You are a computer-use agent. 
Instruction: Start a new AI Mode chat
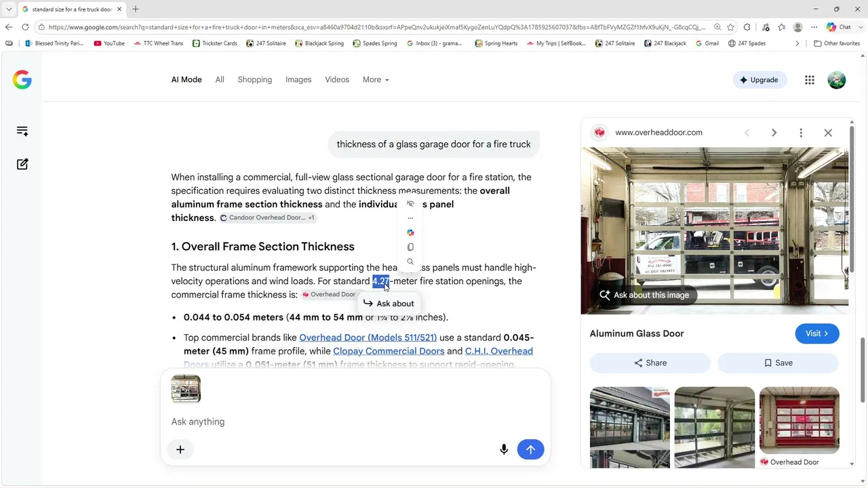(x=22, y=164)
